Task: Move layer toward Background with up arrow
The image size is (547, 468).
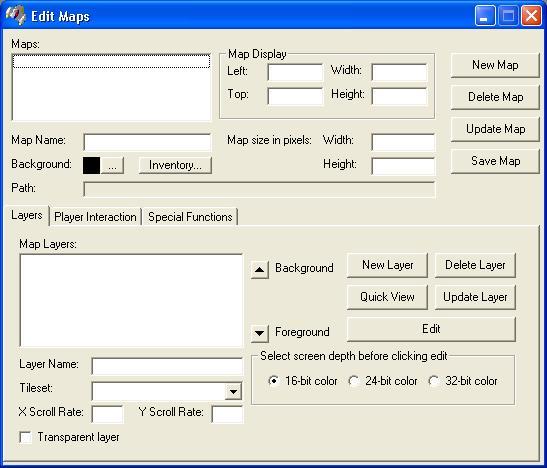Action: pos(260,270)
